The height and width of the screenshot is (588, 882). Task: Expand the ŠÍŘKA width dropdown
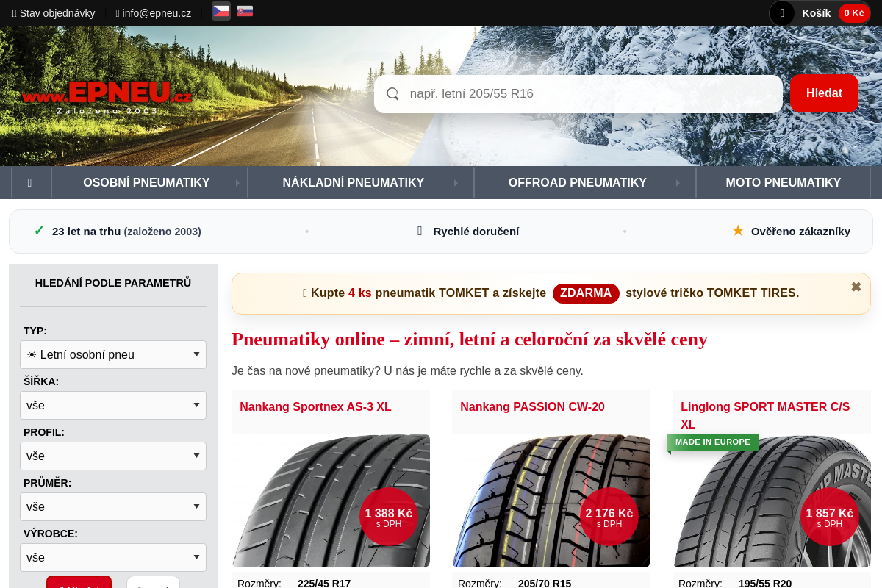[113, 405]
